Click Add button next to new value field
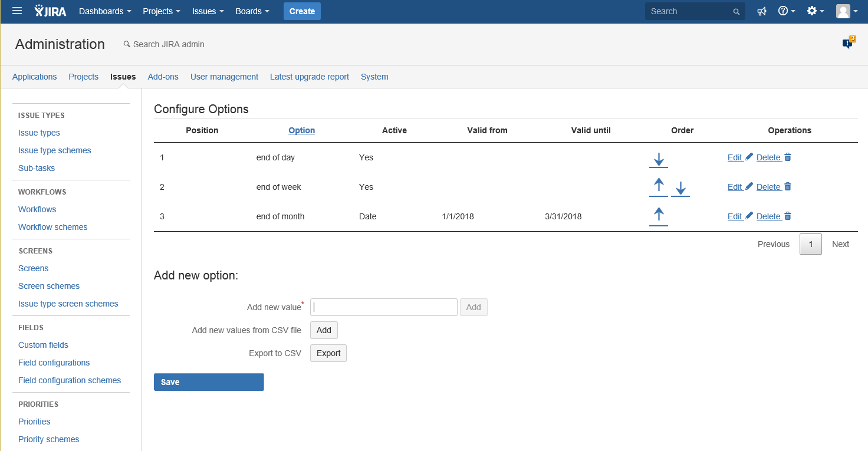 [x=474, y=307]
